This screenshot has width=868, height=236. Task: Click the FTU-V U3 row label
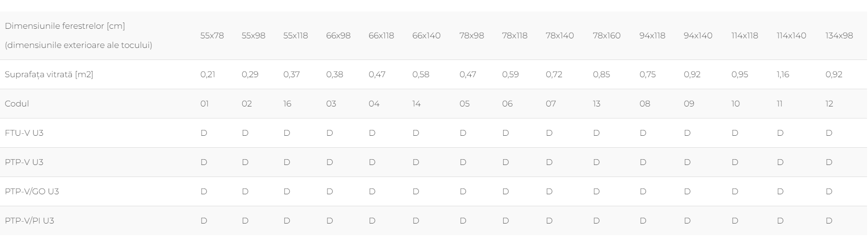(x=24, y=133)
